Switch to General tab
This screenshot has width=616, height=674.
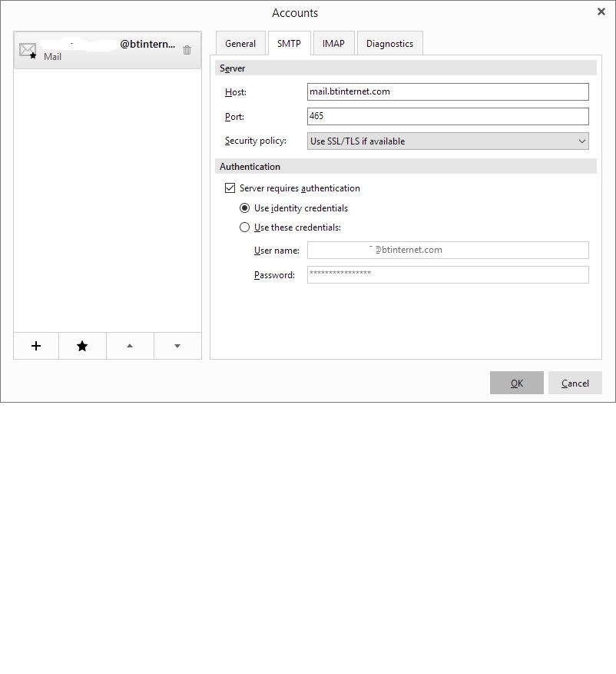[x=240, y=43]
